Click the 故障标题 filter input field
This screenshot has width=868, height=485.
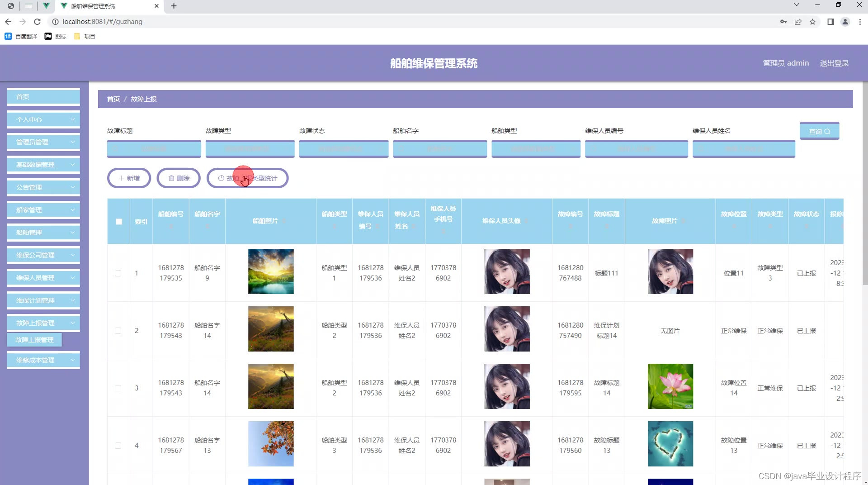click(x=154, y=149)
